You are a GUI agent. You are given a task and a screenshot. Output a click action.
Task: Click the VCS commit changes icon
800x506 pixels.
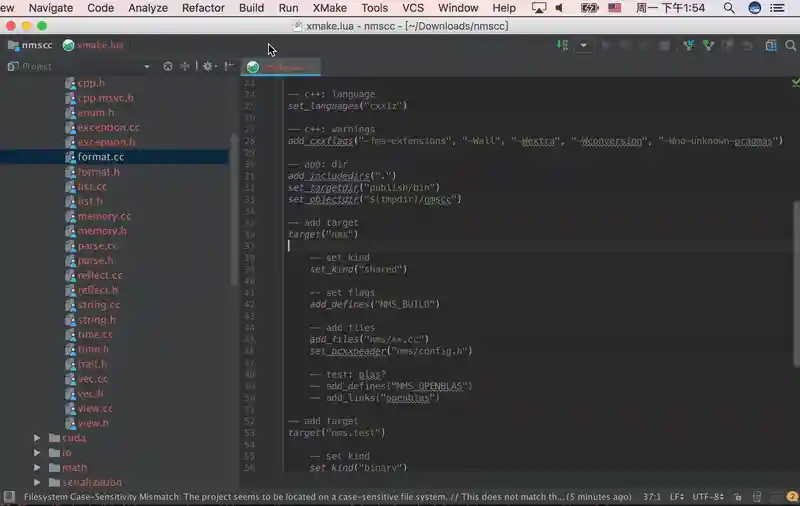pos(708,45)
